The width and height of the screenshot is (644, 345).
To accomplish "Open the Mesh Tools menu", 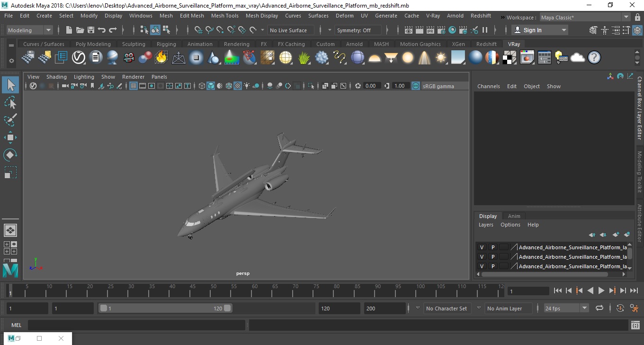I will [x=224, y=16].
